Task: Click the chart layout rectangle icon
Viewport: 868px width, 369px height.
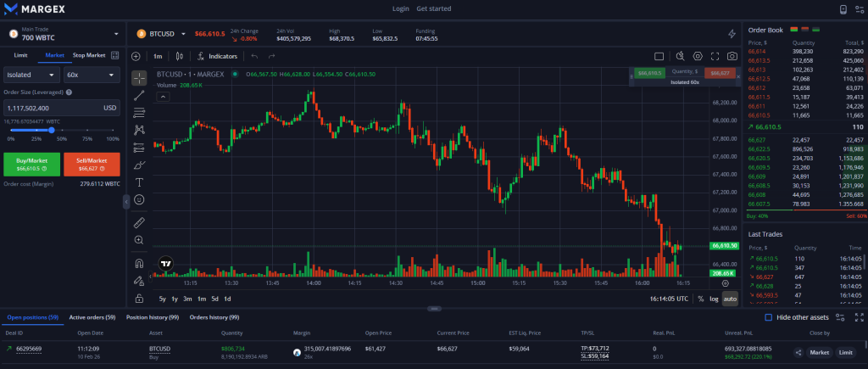Action: 659,56
